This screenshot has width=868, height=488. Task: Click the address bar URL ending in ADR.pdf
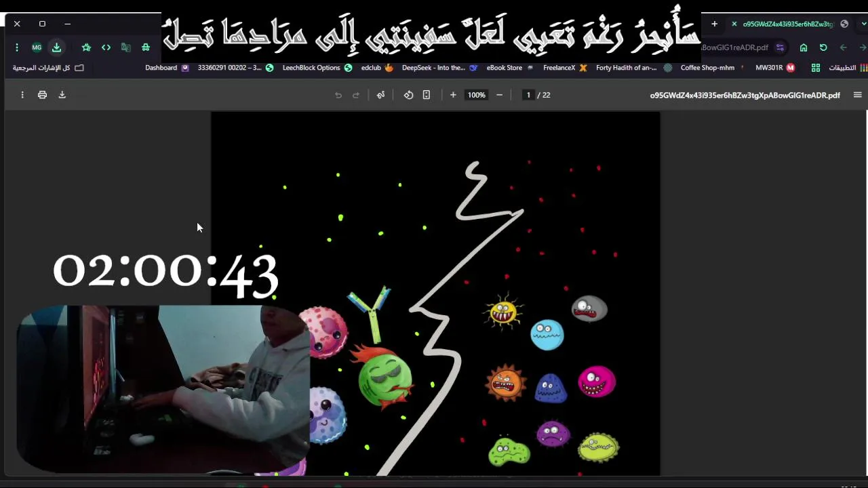coord(734,47)
